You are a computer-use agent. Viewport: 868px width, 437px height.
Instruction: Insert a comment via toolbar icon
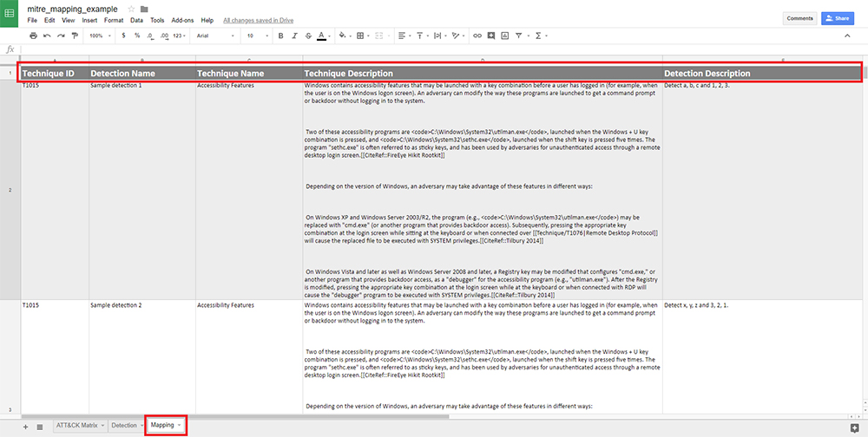[491, 36]
